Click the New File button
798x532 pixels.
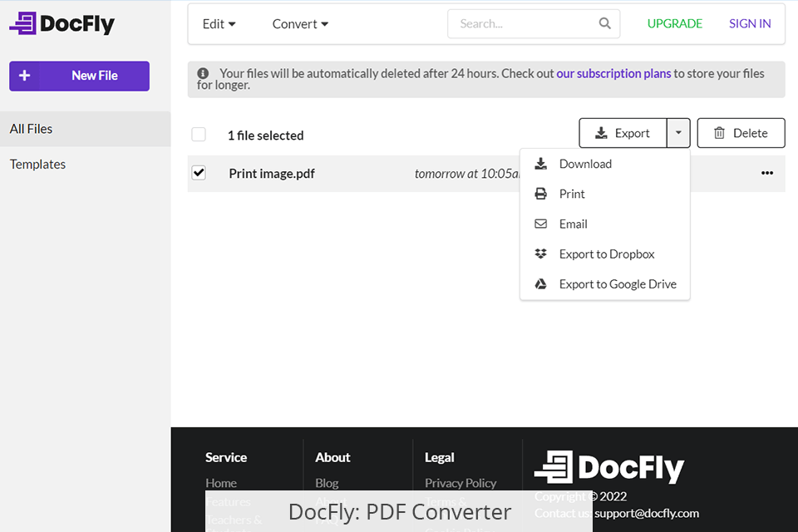click(x=80, y=76)
